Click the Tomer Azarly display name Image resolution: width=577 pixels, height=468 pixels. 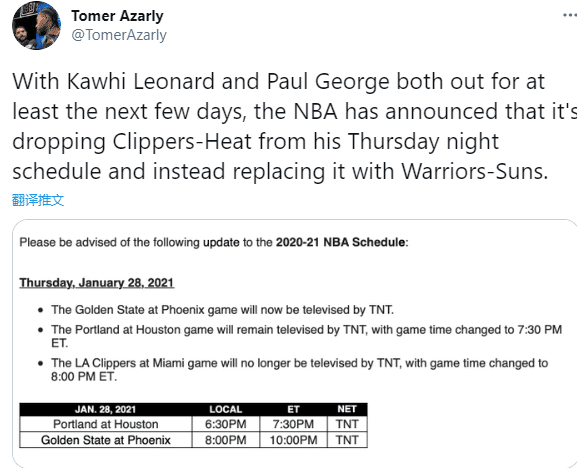(x=117, y=16)
